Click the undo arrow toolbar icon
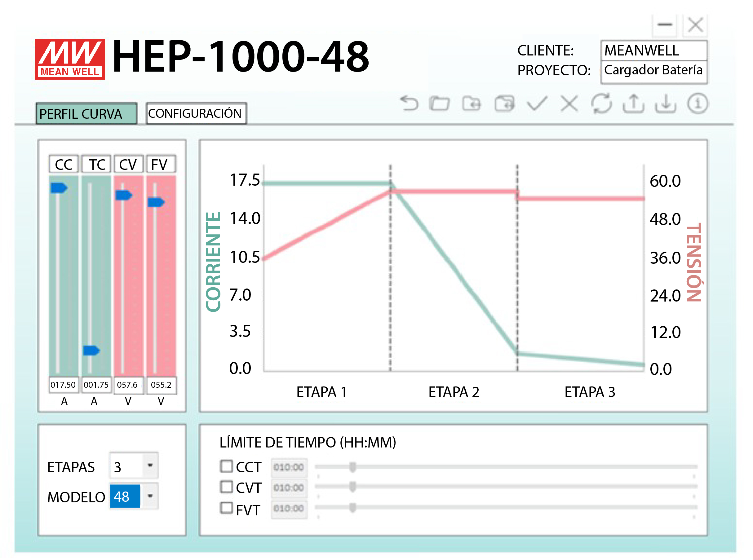The height and width of the screenshot is (560, 753). click(x=410, y=104)
